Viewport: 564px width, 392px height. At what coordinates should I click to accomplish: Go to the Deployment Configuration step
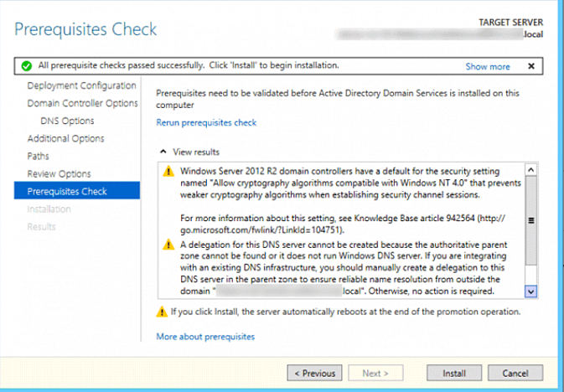click(x=81, y=86)
